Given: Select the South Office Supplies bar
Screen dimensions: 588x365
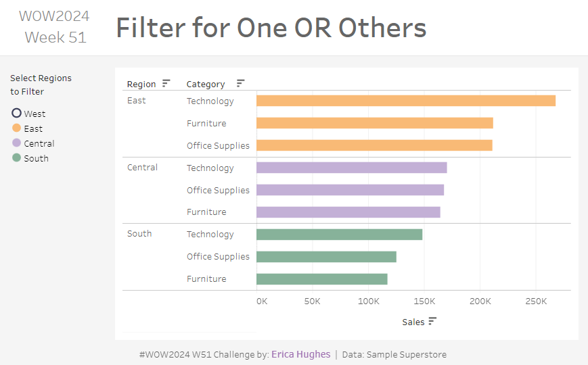Looking at the screenshot, I should 326,256.
